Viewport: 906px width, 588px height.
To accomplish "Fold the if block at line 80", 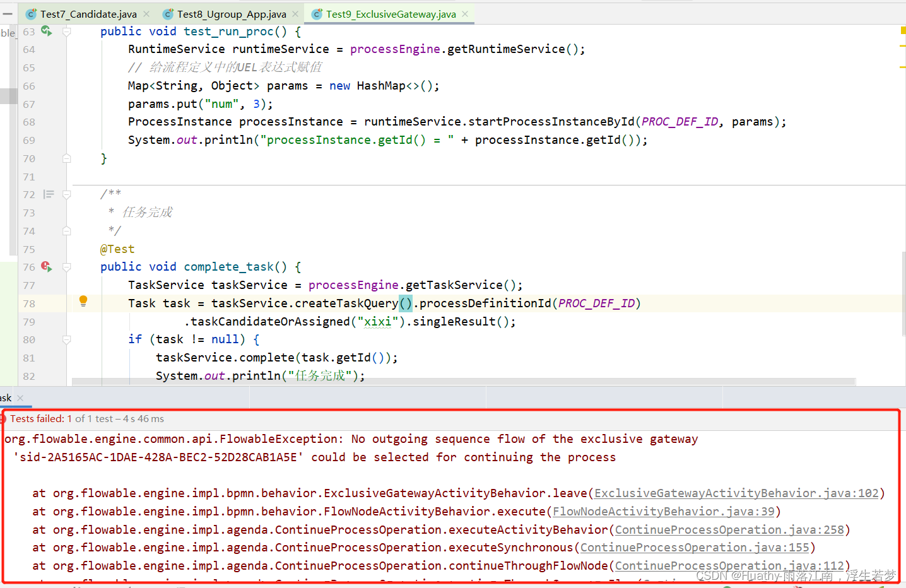I will 67,340.
